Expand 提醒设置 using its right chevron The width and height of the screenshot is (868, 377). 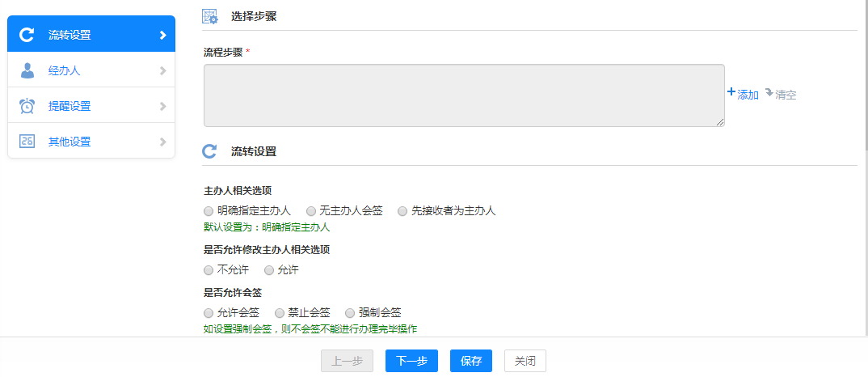pos(162,106)
